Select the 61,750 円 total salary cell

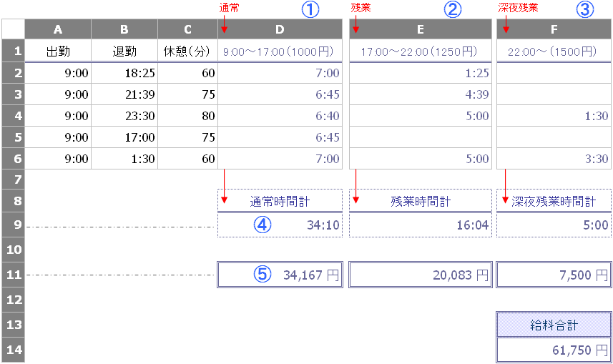(x=554, y=350)
